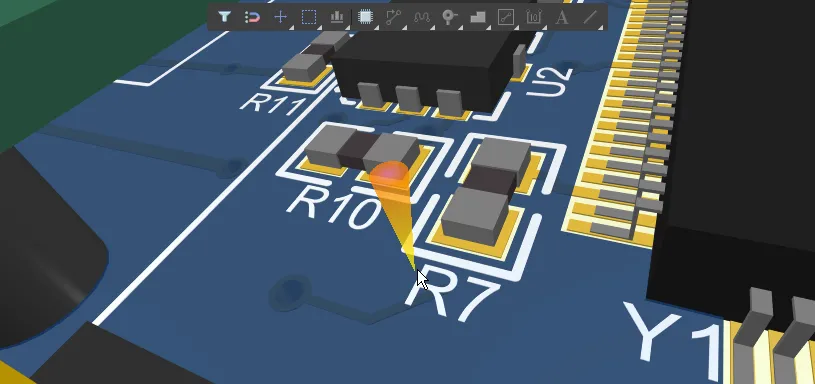Select the squiggly tuning length icon
Viewport: 815px width, 384px height.
point(422,17)
